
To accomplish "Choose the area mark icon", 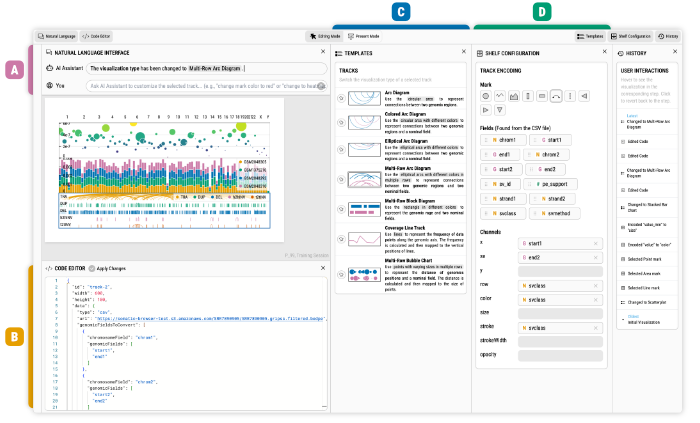I will coord(514,96).
